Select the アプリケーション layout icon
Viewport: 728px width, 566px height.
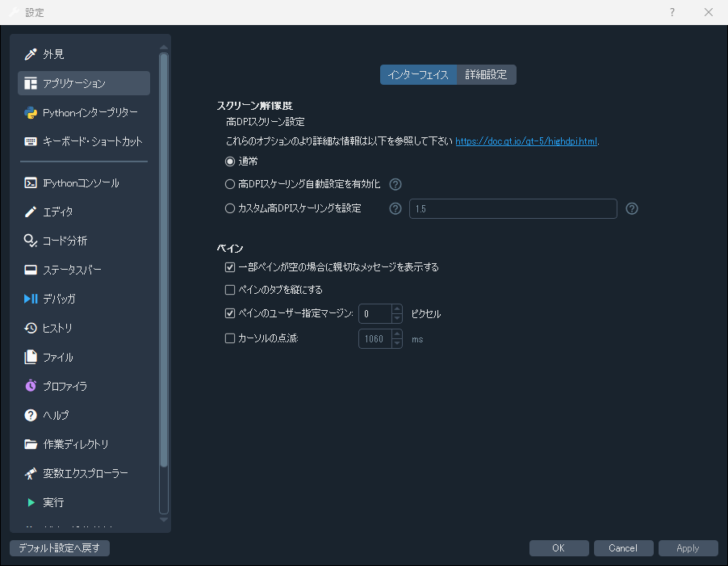pos(31,84)
